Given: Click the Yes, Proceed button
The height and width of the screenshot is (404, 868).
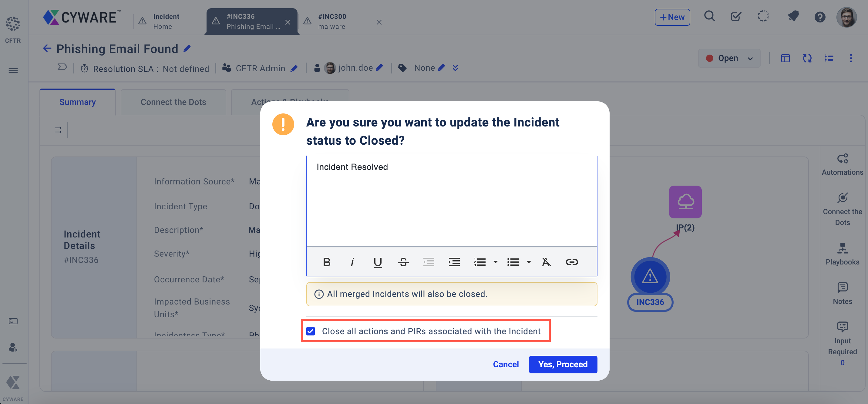Looking at the screenshot, I should pyautogui.click(x=563, y=364).
